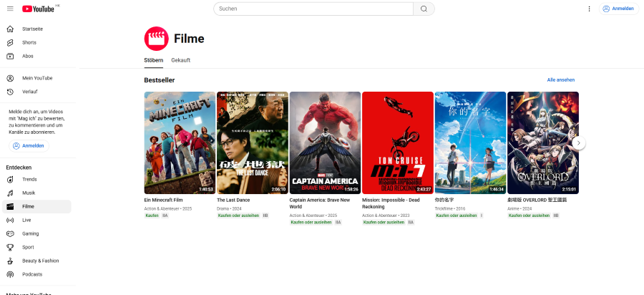Click the search magnifier button
This screenshot has height=295, width=644.
(424, 9)
